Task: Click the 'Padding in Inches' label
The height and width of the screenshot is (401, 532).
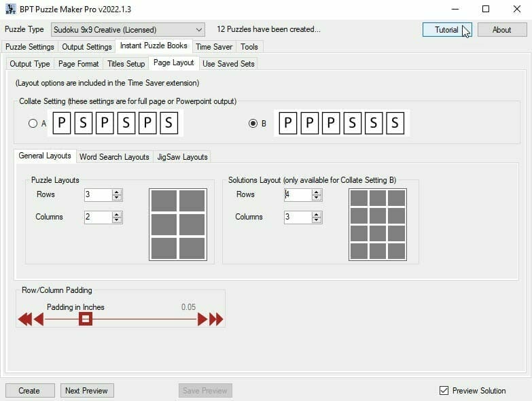Action: 75,307
